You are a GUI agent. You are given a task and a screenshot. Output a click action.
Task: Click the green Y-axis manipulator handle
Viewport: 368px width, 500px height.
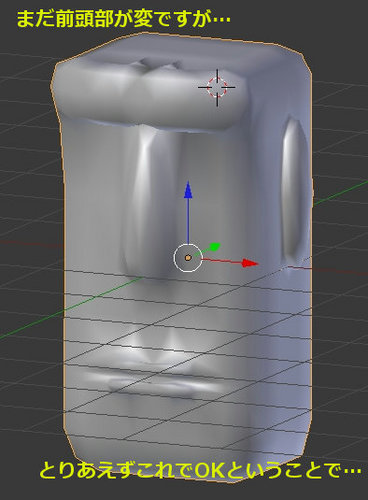(215, 247)
